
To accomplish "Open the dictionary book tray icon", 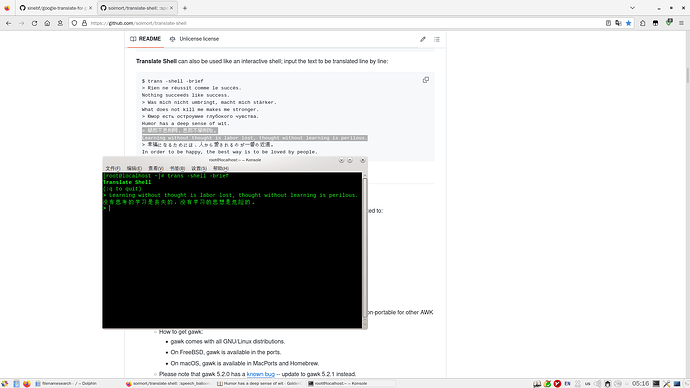I will 537,384.
